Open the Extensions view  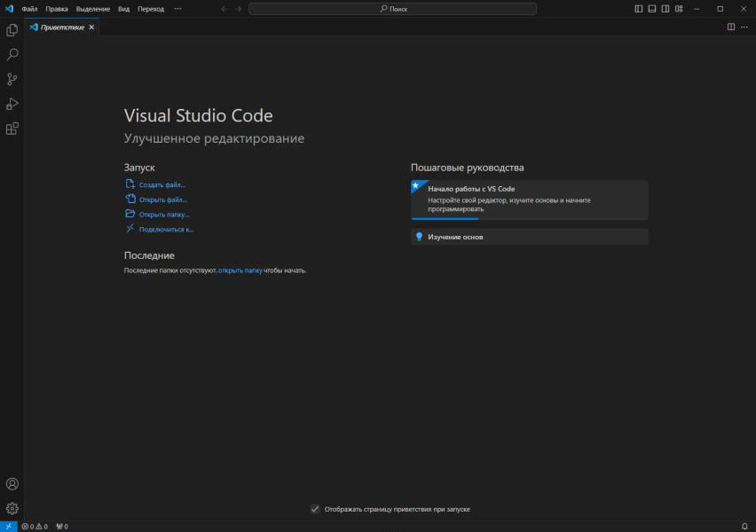pos(12,129)
